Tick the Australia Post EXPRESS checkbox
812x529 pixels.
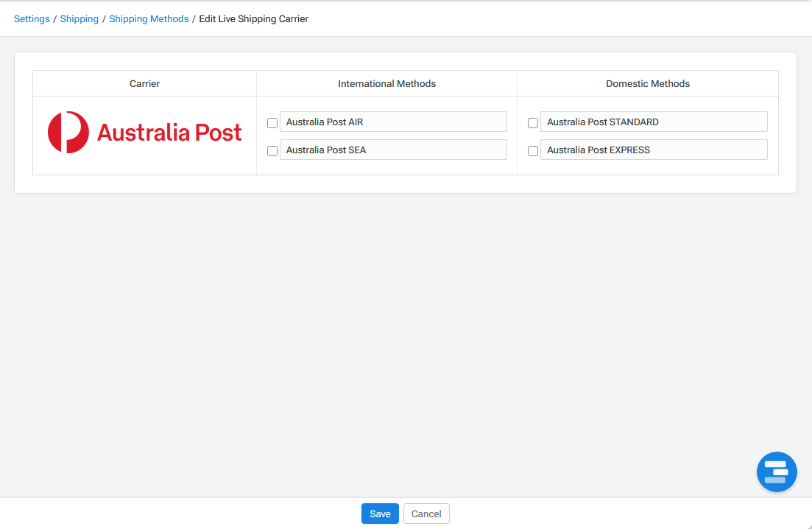coord(532,151)
